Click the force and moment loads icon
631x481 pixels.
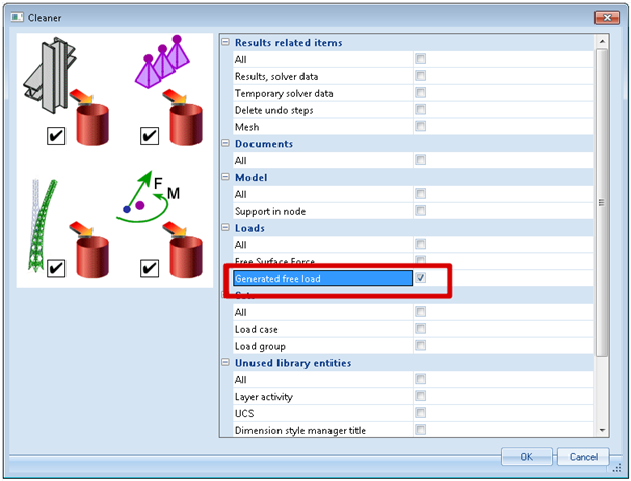(x=150, y=195)
